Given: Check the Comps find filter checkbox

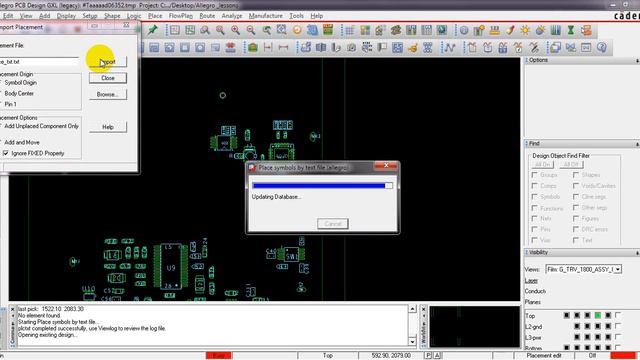Looking at the screenshot, I should (535, 186).
